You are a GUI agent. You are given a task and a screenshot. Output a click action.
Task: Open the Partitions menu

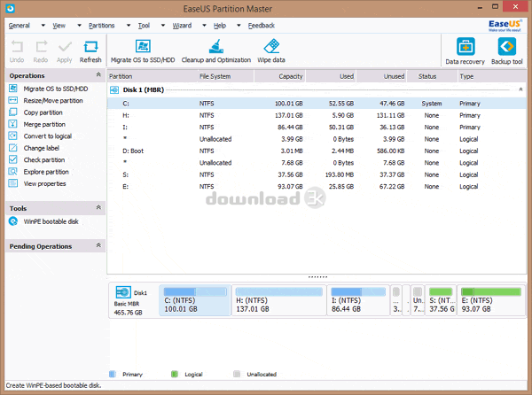tap(101, 26)
